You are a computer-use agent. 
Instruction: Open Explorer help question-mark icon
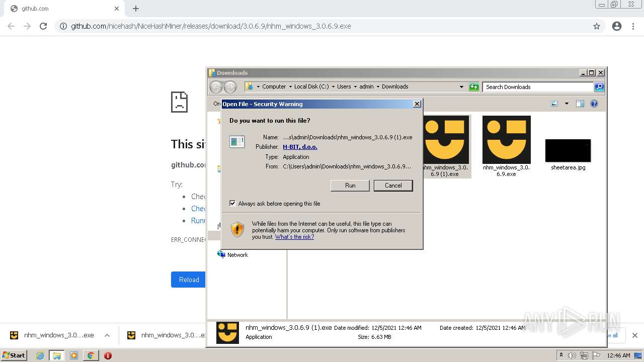[x=594, y=104]
